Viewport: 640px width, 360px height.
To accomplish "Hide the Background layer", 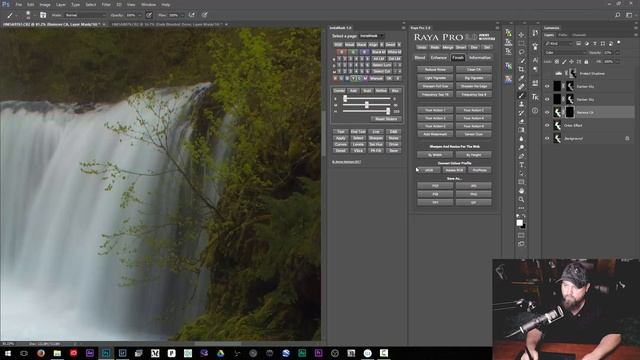I will [547, 138].
